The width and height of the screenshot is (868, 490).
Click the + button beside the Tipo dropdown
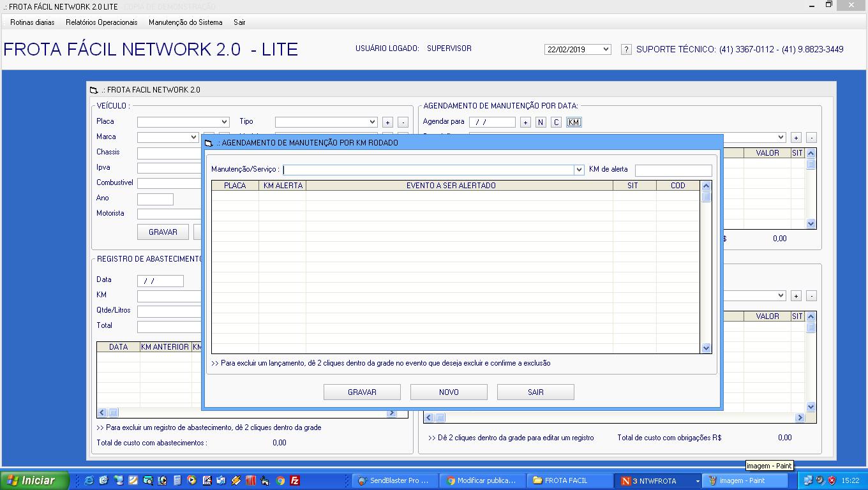pos(387,121)
